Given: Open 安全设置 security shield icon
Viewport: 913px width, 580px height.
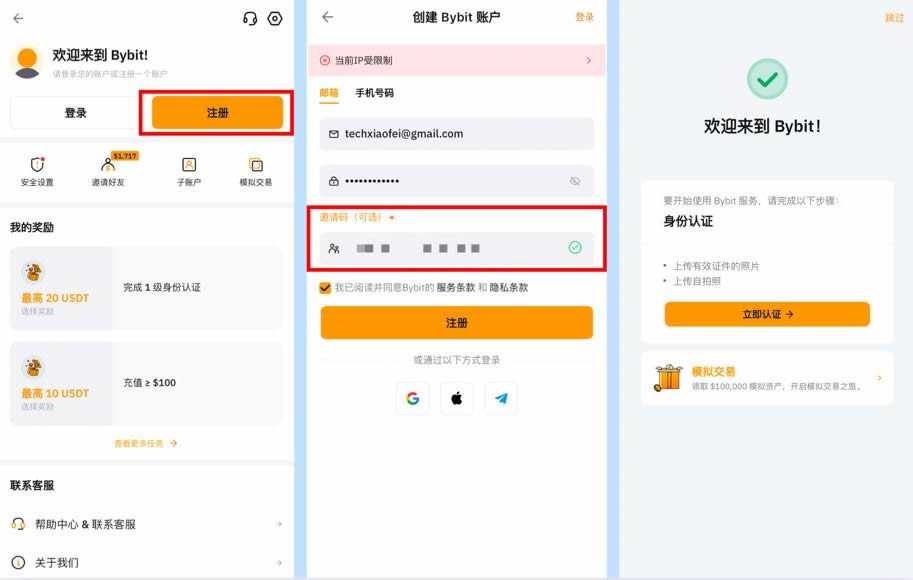Looking at the screenshot, I should pos(37,165).
